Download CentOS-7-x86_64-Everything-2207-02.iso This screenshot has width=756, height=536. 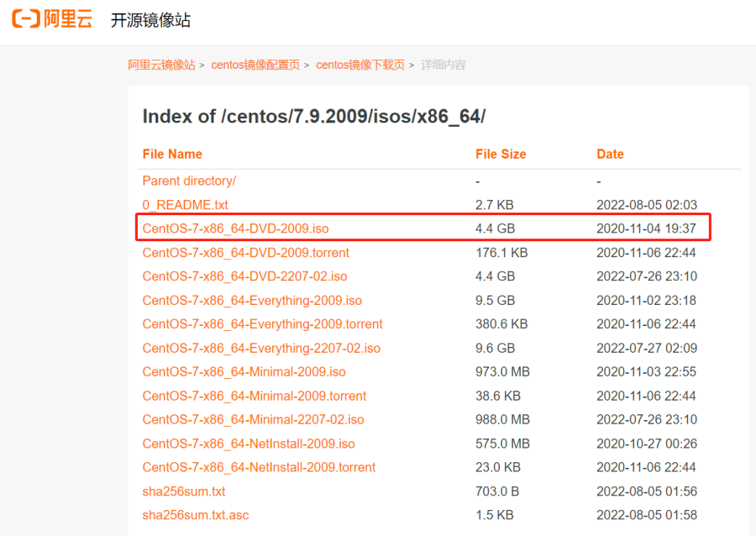click(x=261, y=348)
